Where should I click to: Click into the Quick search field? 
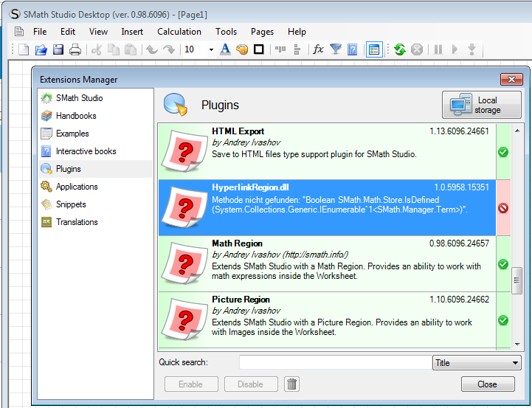334,363
